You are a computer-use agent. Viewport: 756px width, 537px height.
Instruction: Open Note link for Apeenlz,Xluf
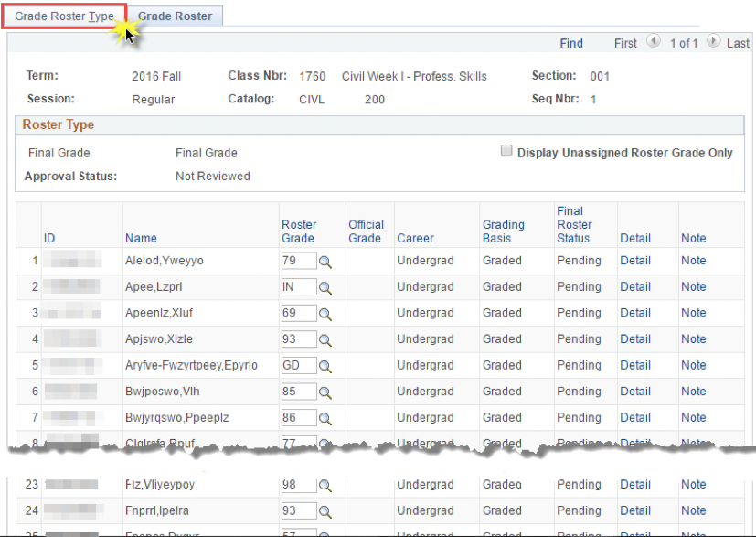[x=693, y=313]
